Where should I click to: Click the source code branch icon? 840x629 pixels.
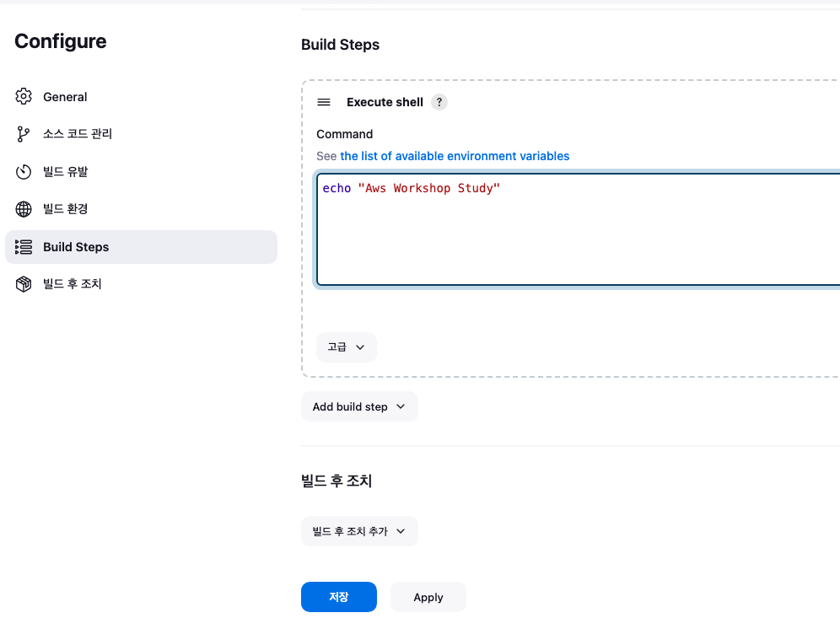click(x=23, y=134)
